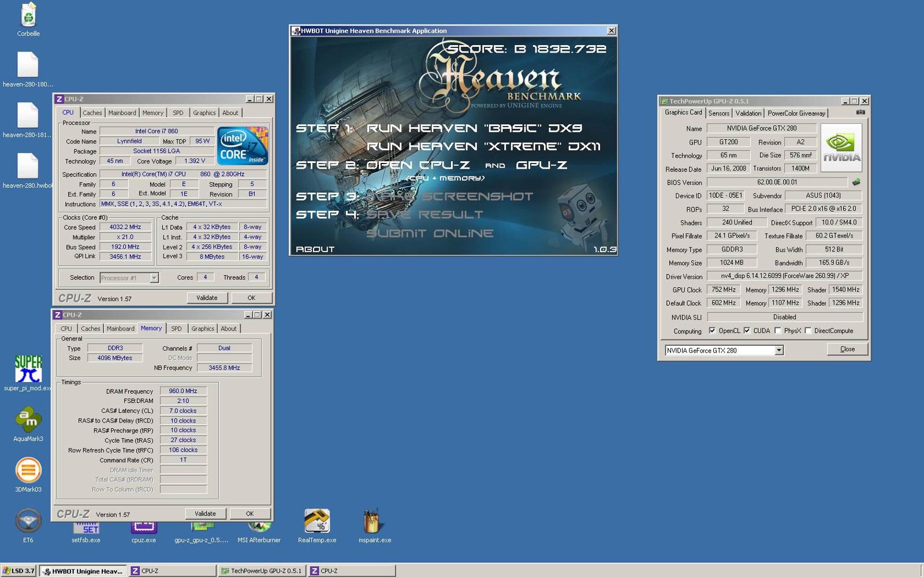Image resolution: width=924 pixels, height=578 pixels.
Task: Open the PowerColor Giveaway tab in GPU-Z
Action: (796, 113)
